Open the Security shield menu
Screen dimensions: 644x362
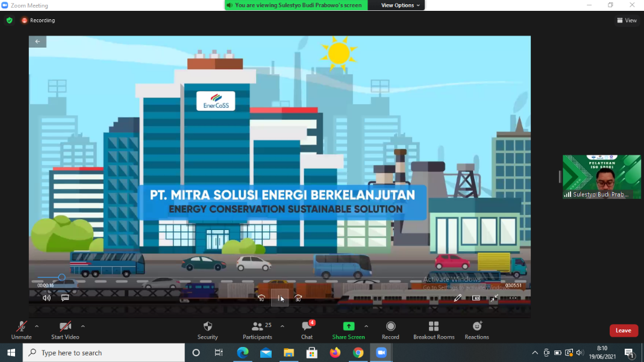[207, 331]
